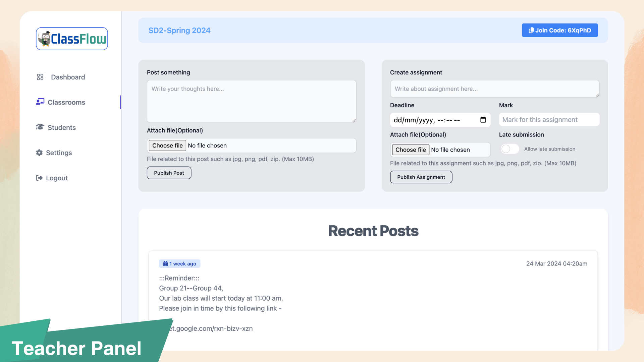Click calendar icon on 1 week ago badge

(x=165, y=264)
